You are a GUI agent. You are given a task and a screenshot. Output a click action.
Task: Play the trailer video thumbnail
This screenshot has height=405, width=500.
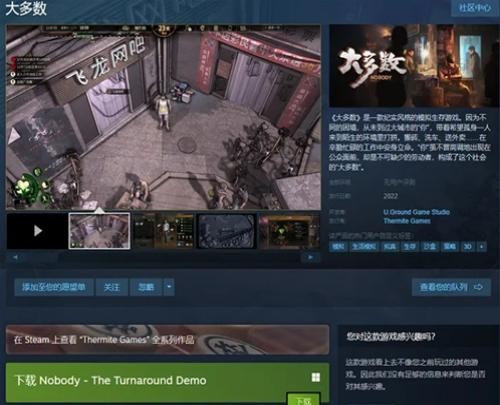click(37, 231)
